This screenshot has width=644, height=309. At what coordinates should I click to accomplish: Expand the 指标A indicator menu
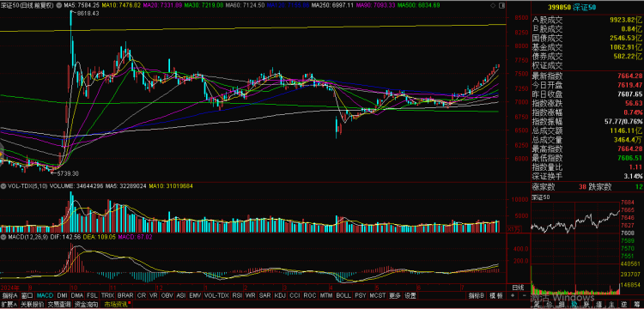[10, 295]
